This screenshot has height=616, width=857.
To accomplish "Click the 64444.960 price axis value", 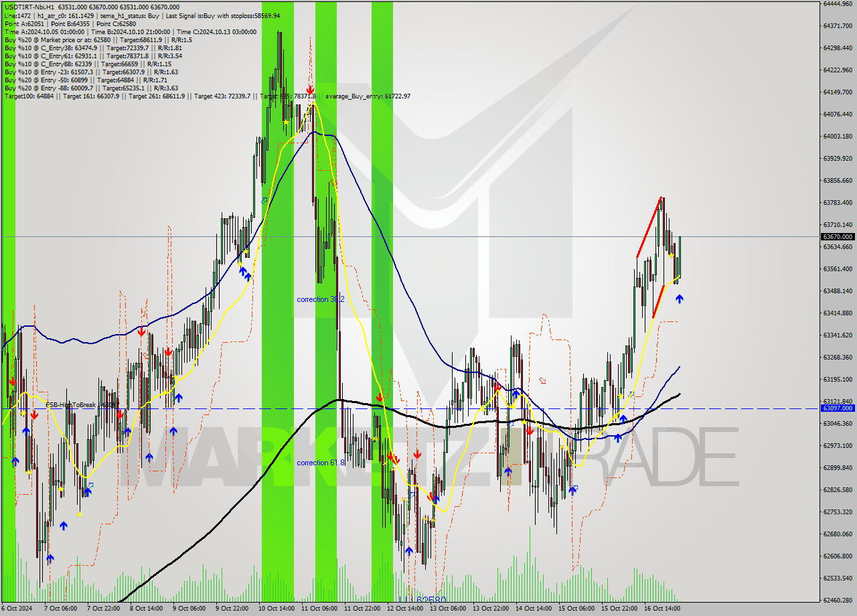I will click(838, 3).
